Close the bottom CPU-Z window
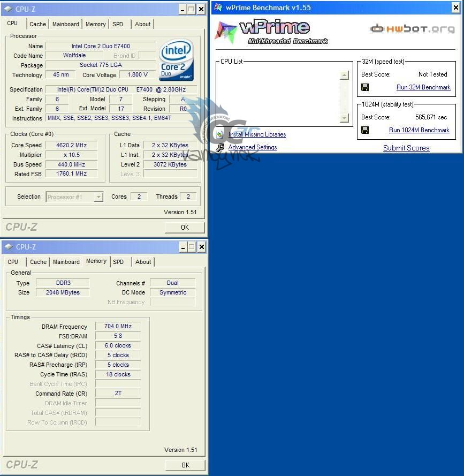Image resolution: width=464 pixels, height=476 pixels. [202, 247]
